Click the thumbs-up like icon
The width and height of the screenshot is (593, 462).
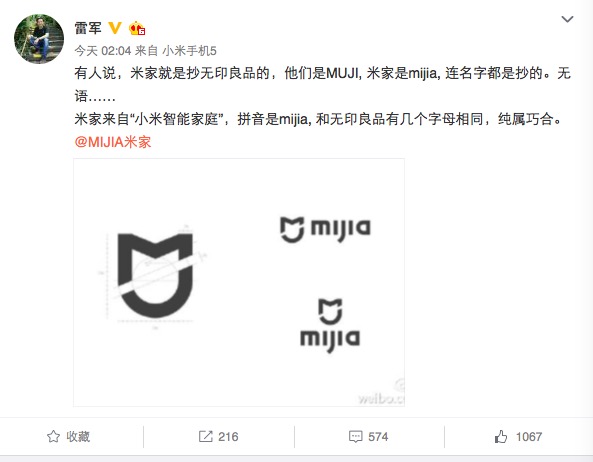[501, 437]
